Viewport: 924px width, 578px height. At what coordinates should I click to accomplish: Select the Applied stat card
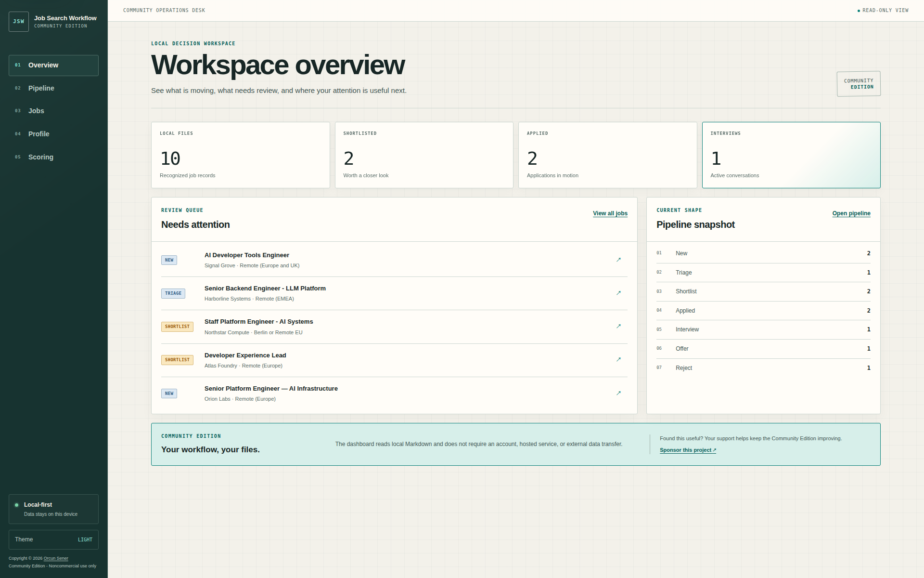click(x=608, y=155)
